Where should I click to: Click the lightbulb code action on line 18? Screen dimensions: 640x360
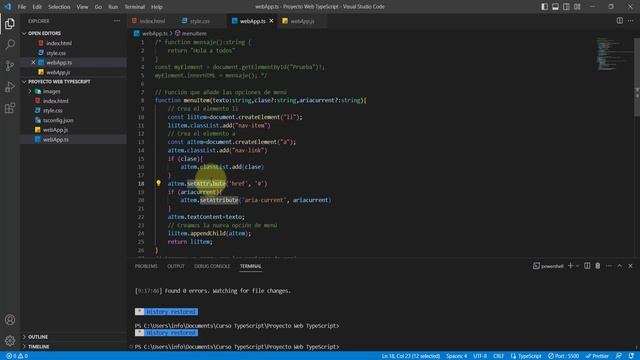(x=158, y=183)
